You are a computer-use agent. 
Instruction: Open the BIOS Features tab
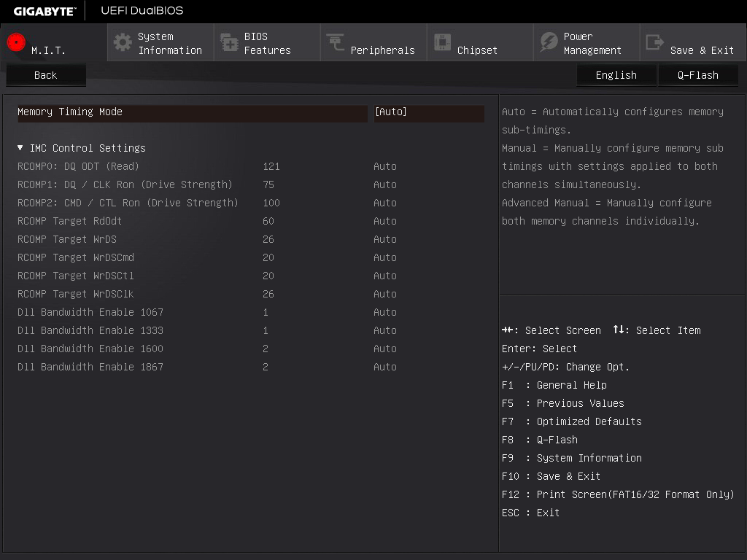click(x=267, y=42)
